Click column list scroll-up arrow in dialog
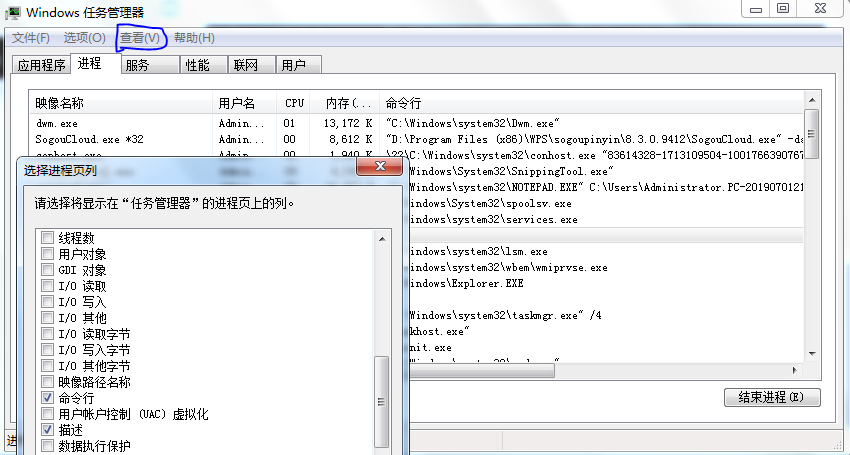This screenshot has width=850, height=455. click(382, 239)
